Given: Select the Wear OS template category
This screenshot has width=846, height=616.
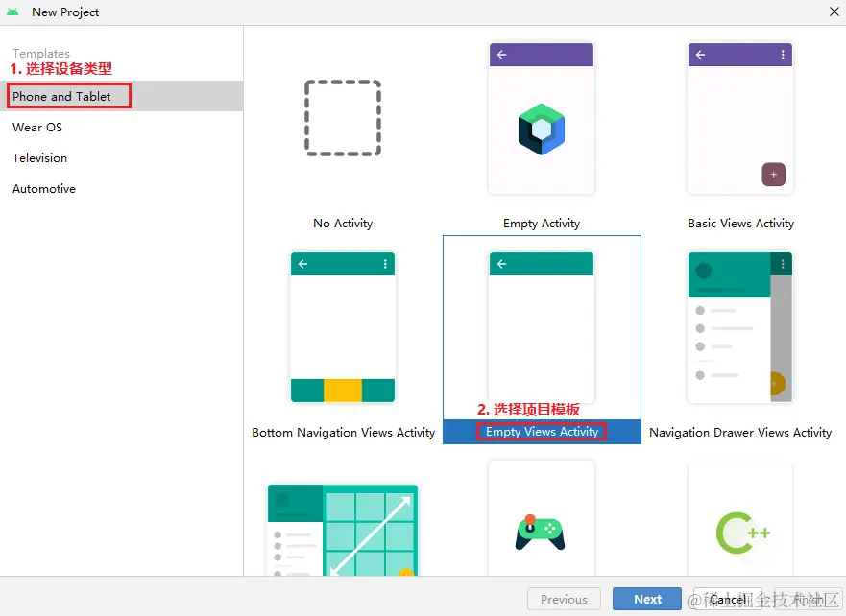Looking at the screenshot, I should coord(121,128).
